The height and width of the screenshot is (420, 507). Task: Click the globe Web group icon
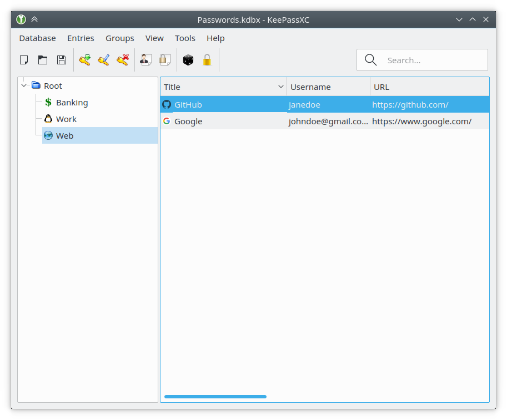(x=48, y=135)
